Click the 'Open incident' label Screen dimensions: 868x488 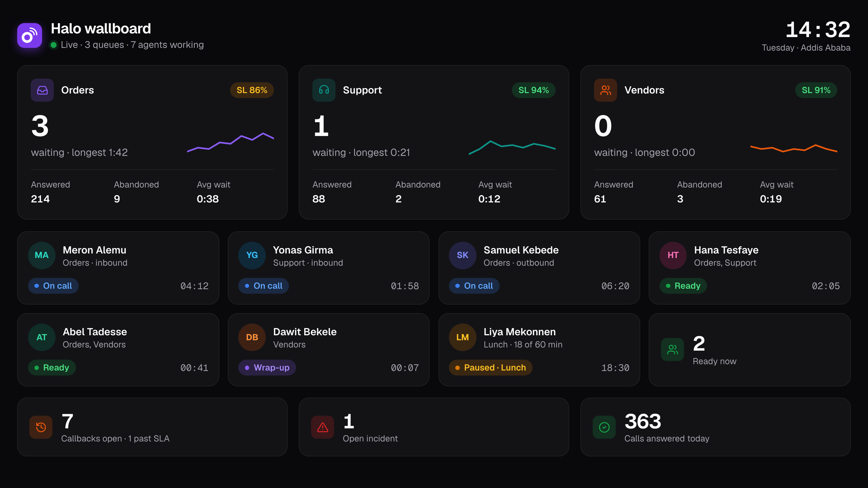(370, 439)
